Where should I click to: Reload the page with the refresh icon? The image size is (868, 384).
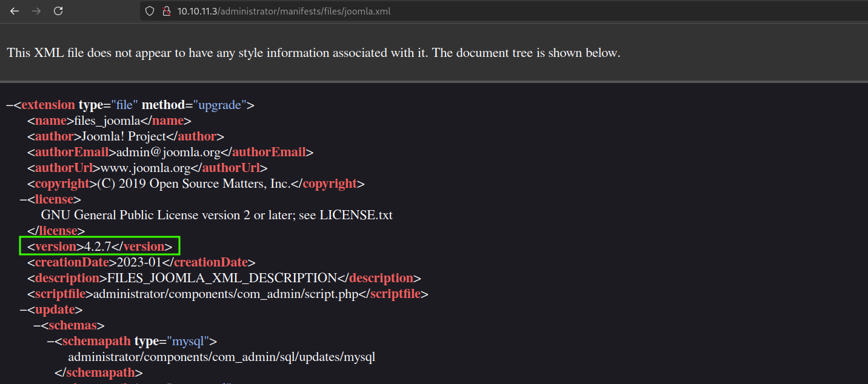coord(58,11)
